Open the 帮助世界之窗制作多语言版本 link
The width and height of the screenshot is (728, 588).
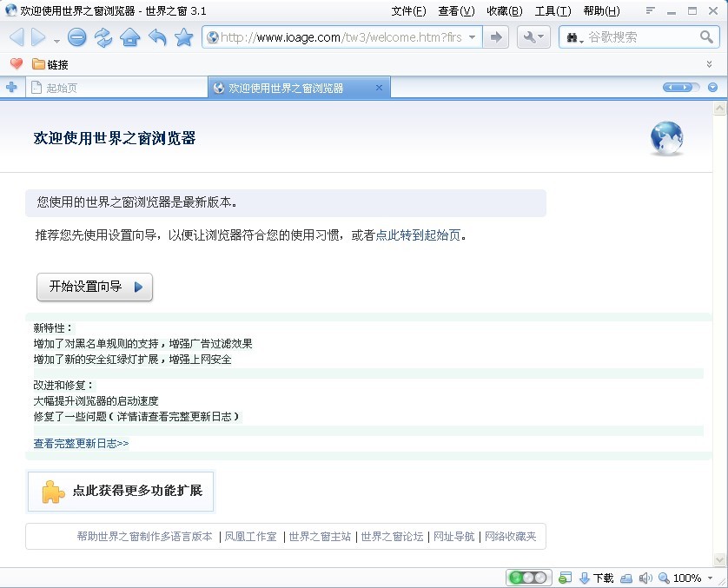(x=145, y=537)
